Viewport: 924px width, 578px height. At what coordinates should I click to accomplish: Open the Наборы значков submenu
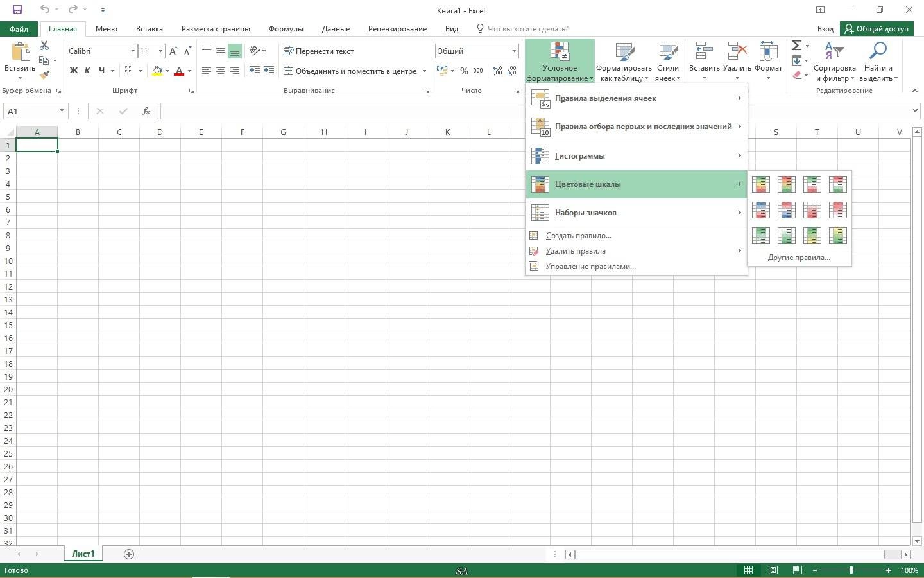pyautogui.click(x=636, y=213)
